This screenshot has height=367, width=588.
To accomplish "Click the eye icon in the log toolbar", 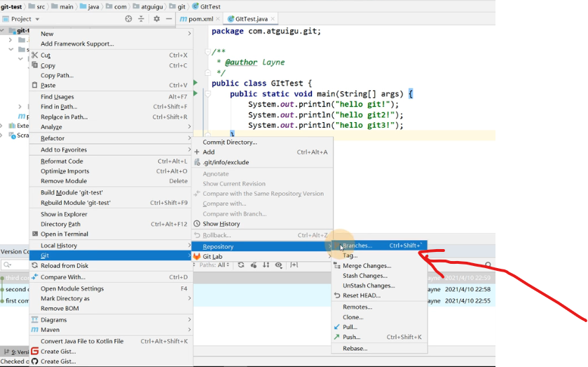I will point(278,265).
